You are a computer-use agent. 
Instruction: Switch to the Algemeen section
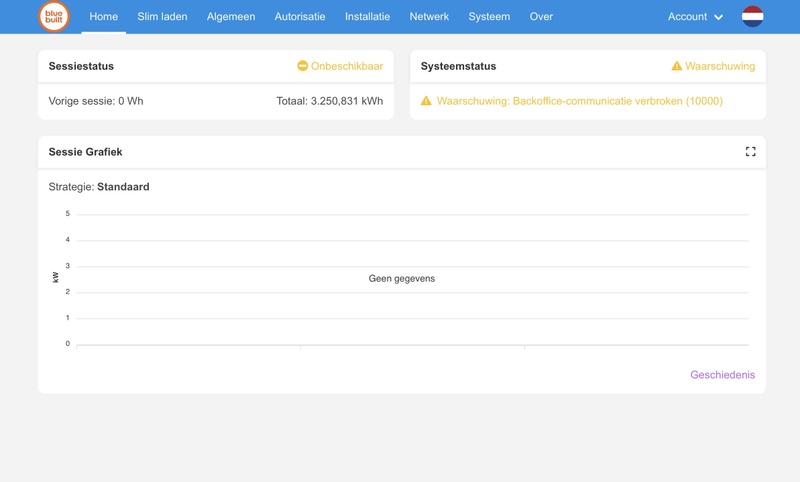click(x=231, y=17)
